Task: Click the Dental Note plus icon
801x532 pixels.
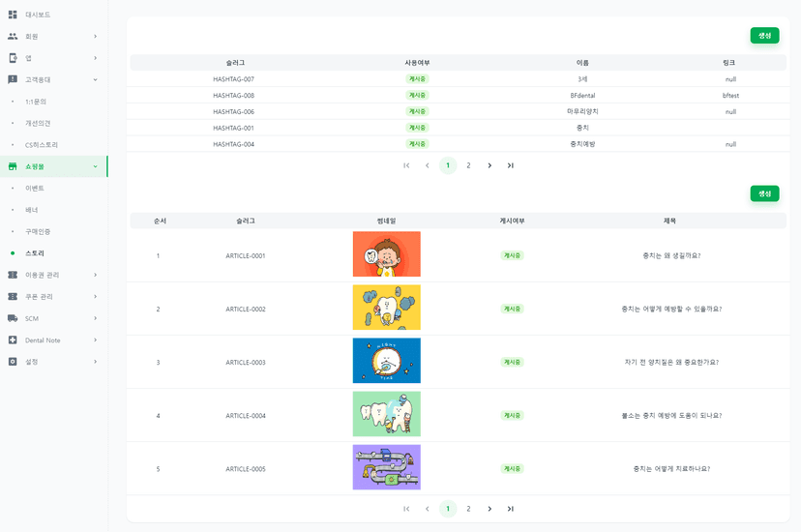Action: pyautogui.click(x=13, y=340)
